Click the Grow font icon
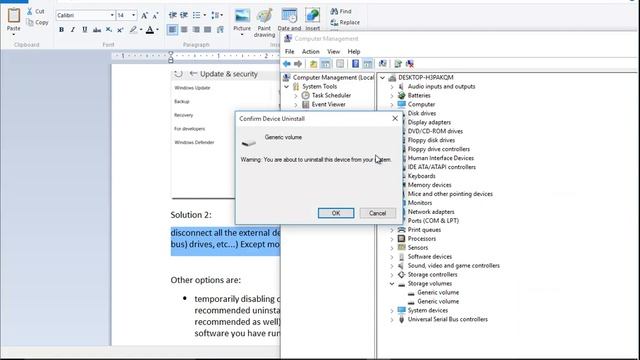The height and width of the screenshot is (360, 640). tap(144, 16)
